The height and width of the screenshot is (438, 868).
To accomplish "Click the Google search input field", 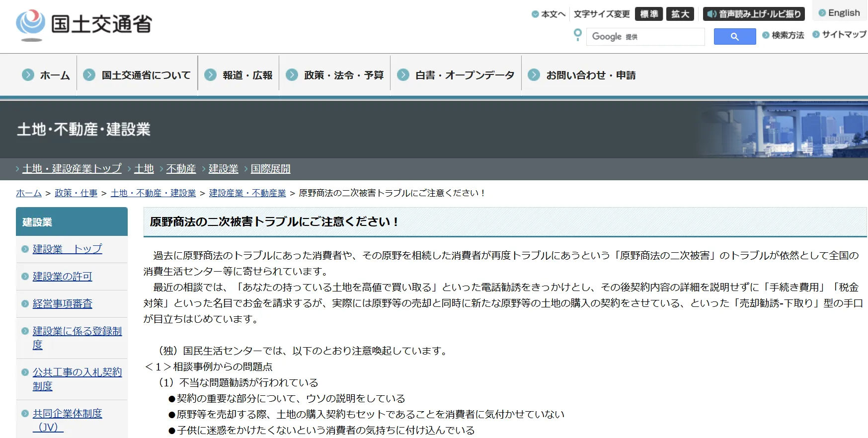I will pyautogui.click(x=645, y=37).
